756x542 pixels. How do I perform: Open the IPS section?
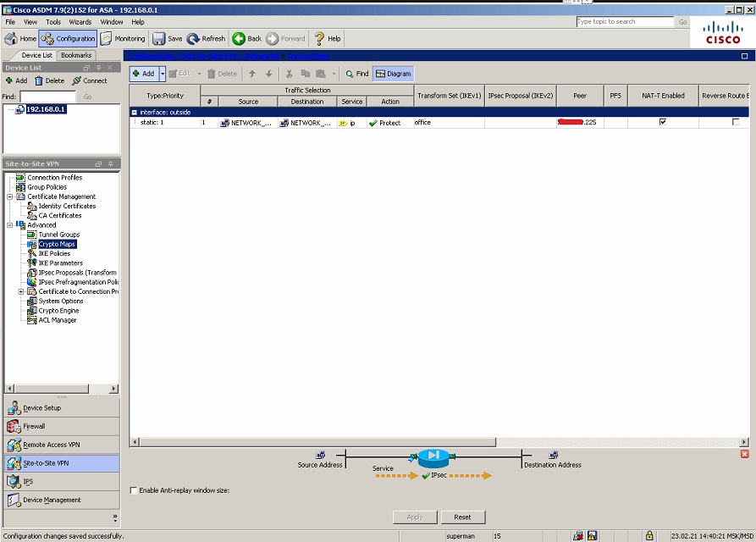[x=62, y=482]
